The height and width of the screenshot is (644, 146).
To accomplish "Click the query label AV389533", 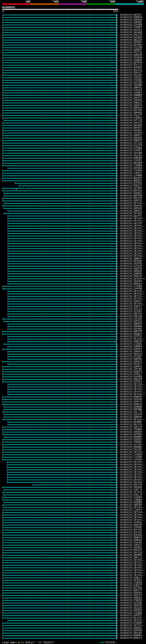I will [8, 7].
